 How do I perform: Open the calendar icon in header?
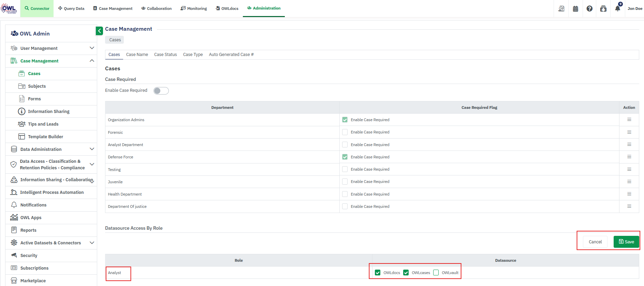point(575,9)
